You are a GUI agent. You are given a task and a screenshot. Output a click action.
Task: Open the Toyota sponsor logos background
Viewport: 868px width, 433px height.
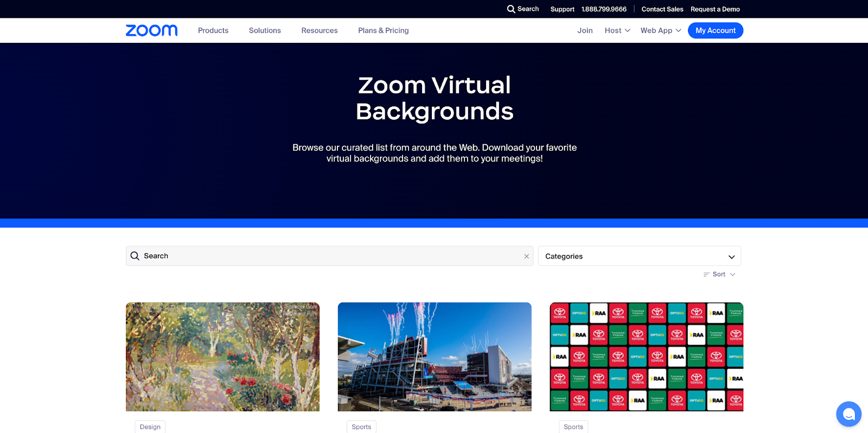pyautogui.click(x=647, y=356)
